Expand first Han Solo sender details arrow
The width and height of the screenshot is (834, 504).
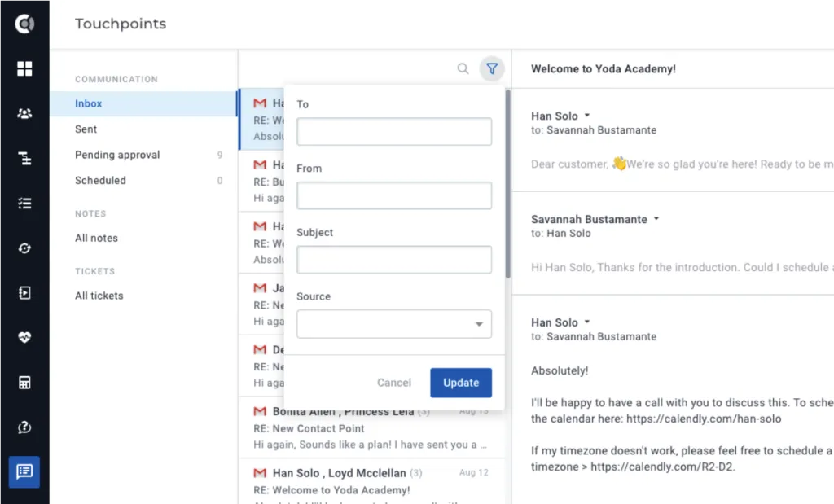(x=587, y=116)
